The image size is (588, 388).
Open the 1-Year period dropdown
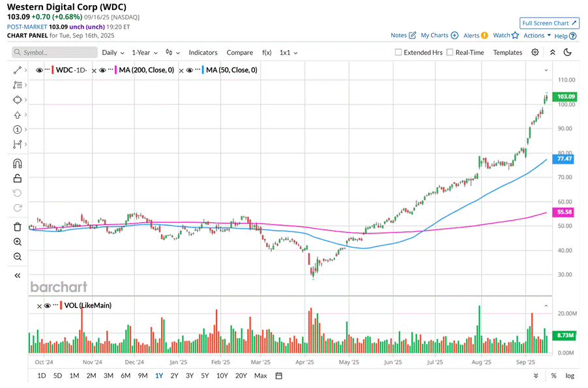click(144, 53)
